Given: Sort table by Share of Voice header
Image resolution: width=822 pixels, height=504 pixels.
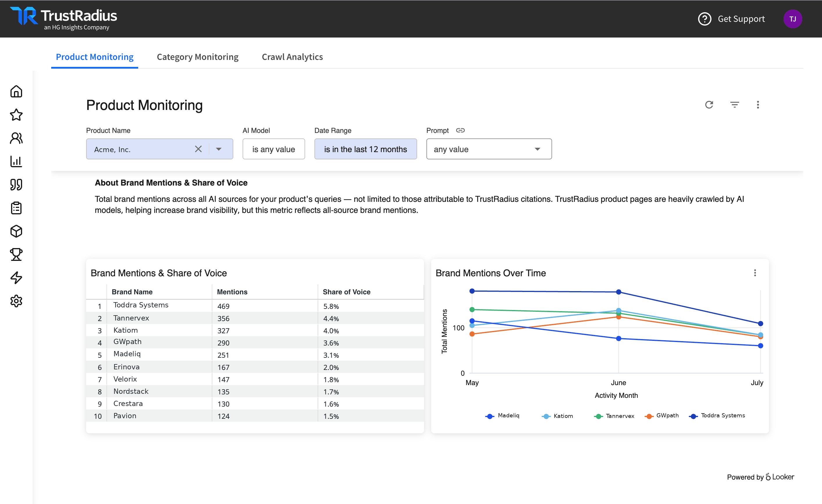Looking at the screenshot, I should (x=346, y=292).
